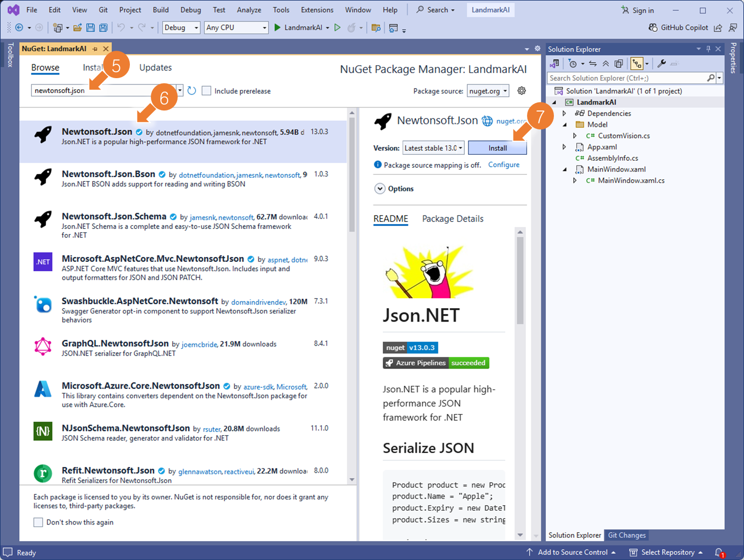The width and height of the screenshot is (744, 560).
Task: Click the GitHub Copilot icon
Action: click(x=653, y=28)
